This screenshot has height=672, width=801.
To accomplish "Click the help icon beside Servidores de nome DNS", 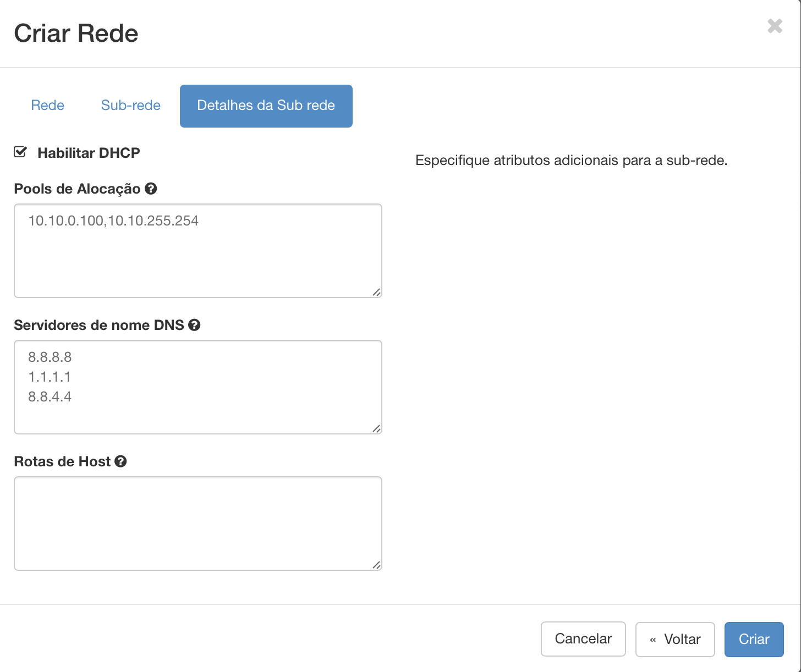I will 194,325.
